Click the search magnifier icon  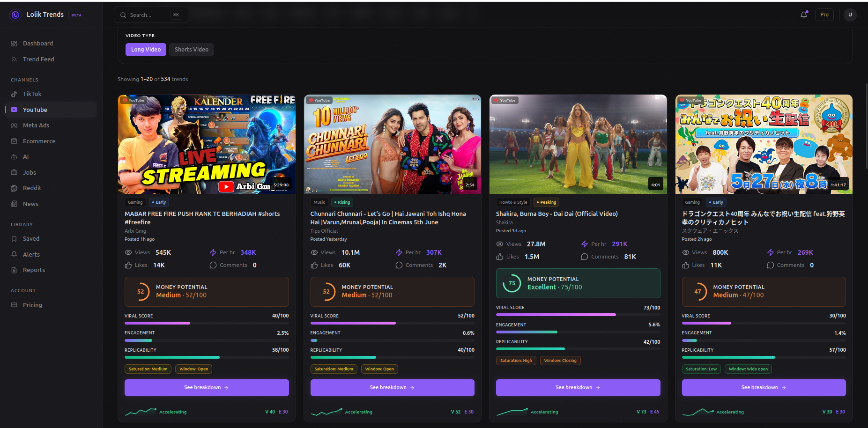123,15
